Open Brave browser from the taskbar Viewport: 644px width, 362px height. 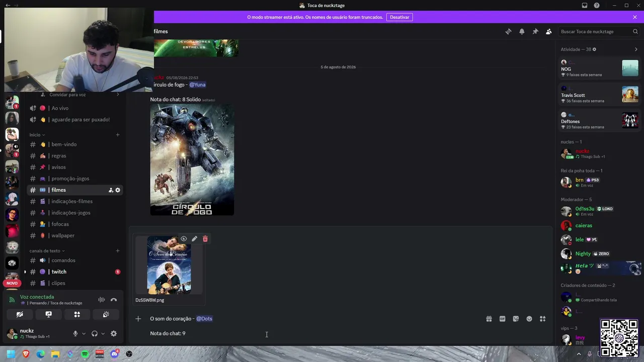tap(26, 354)
